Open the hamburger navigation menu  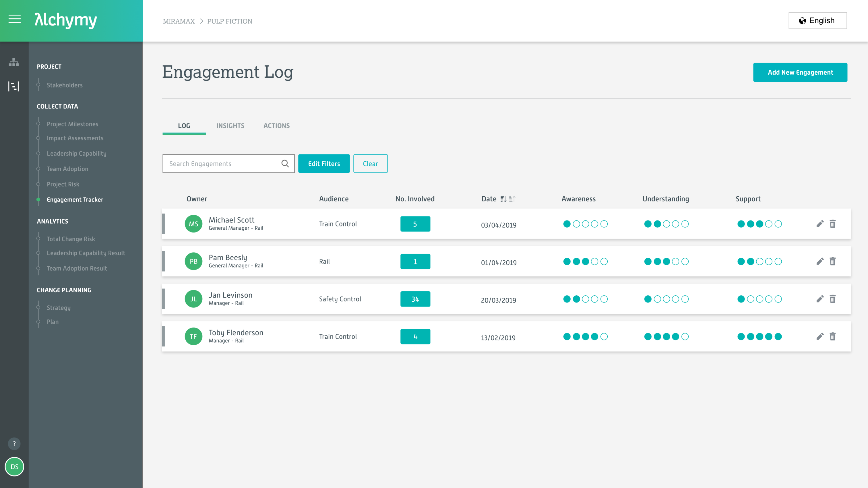coord(14,19)
